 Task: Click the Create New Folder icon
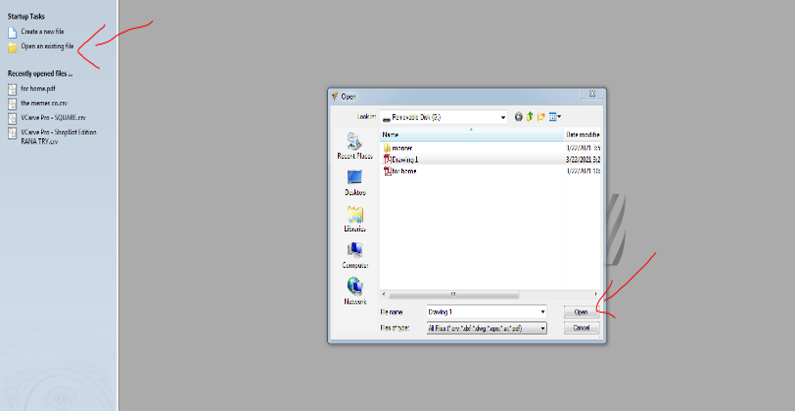[x=541, y=117]
